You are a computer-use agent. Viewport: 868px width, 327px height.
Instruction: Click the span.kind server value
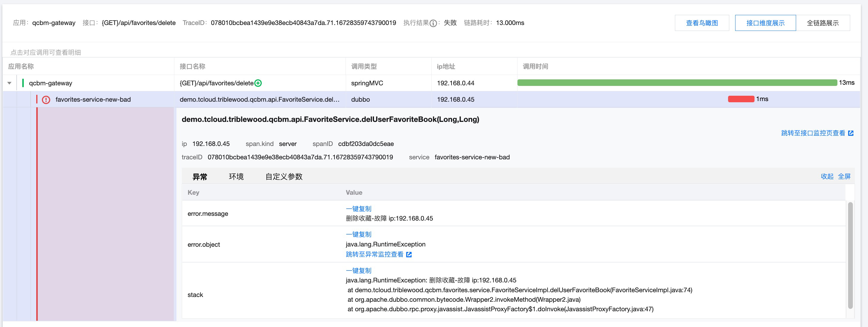click(x=288, y=144)
